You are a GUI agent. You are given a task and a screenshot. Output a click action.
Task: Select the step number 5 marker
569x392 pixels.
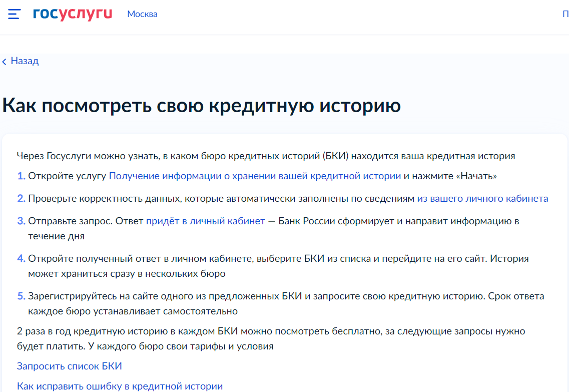click(21, 296)
